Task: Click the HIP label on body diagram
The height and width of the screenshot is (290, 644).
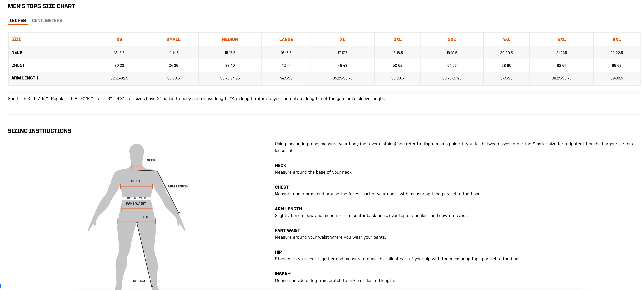Action: coord(146,217)
